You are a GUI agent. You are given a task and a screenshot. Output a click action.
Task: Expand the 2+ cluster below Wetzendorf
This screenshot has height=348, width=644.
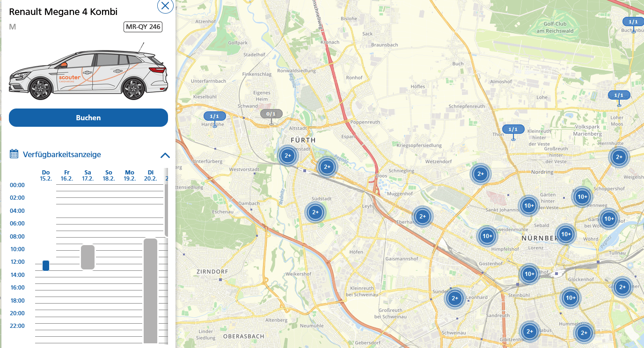(481, 174)
